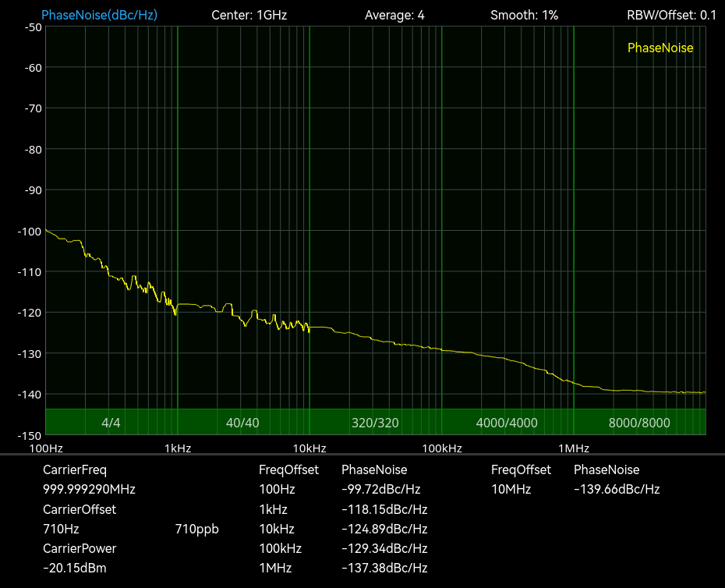725x588 pixels.
Task: Click the 10MHz frequency offset entry
Action: click(x=511, y=490)
